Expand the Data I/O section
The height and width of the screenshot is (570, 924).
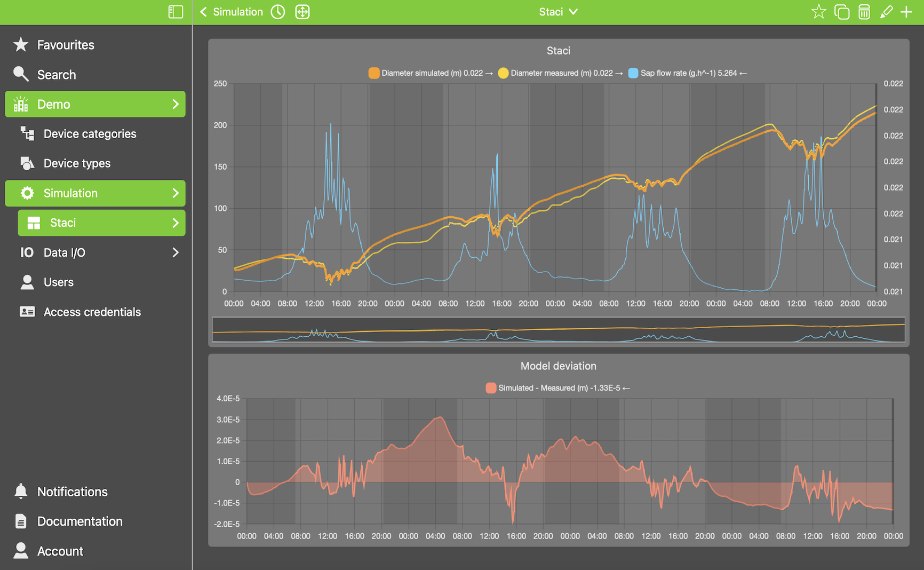(176, 252)
